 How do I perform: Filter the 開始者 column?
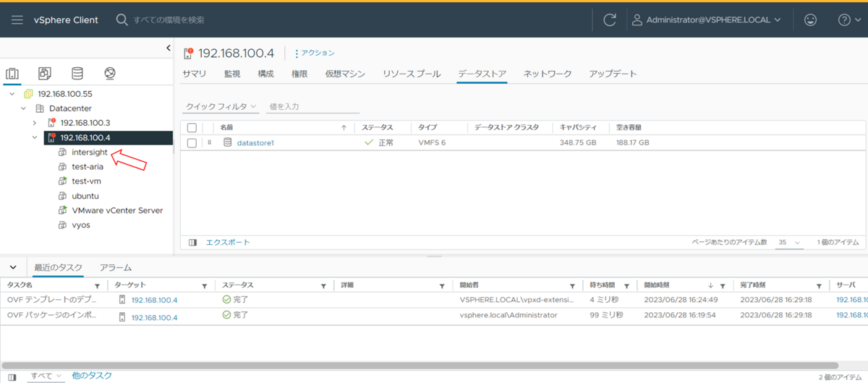(572, 286)
